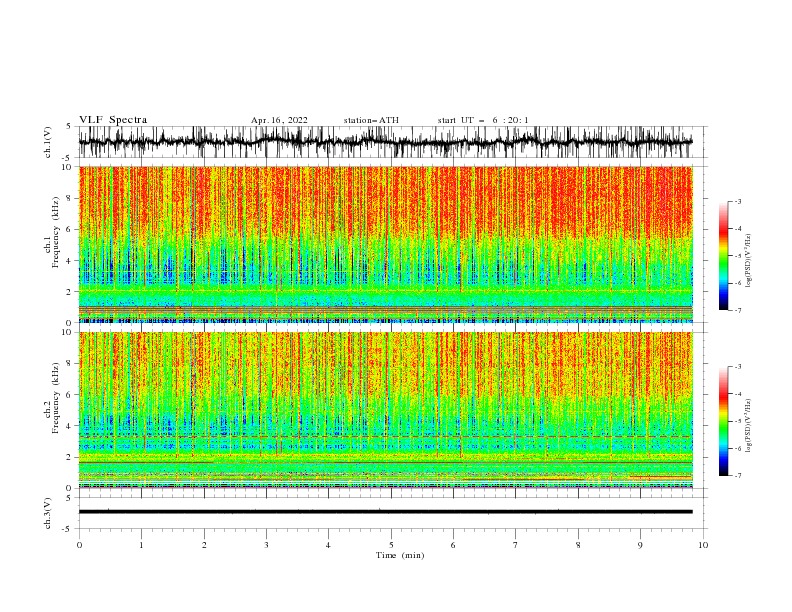792x612 pixels.
Task: Click the 6 kHz tick of ch.1 spectrogram
Action: (70, 230)
